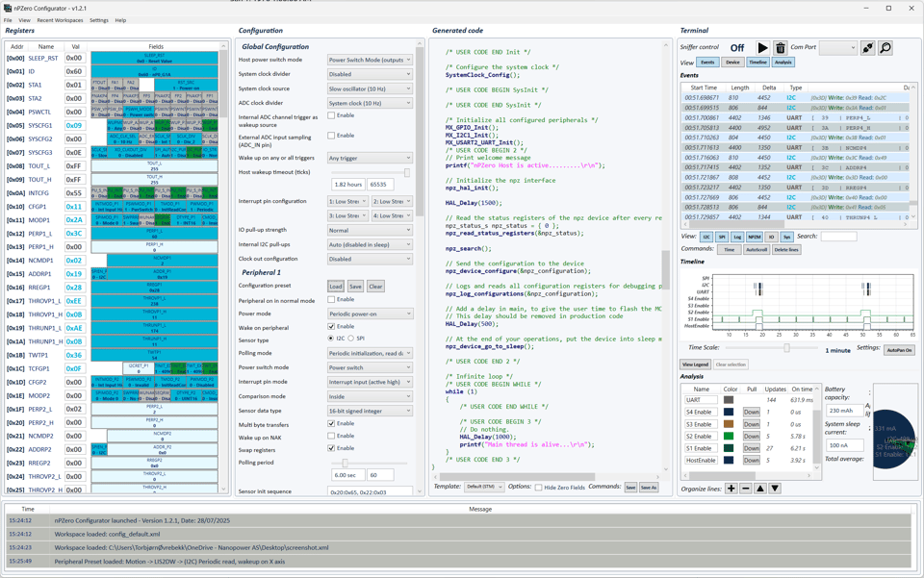
Task: Open the Power mode Periodic power-on dropdown
Action: pyautogui.click(x=370, y=314)
